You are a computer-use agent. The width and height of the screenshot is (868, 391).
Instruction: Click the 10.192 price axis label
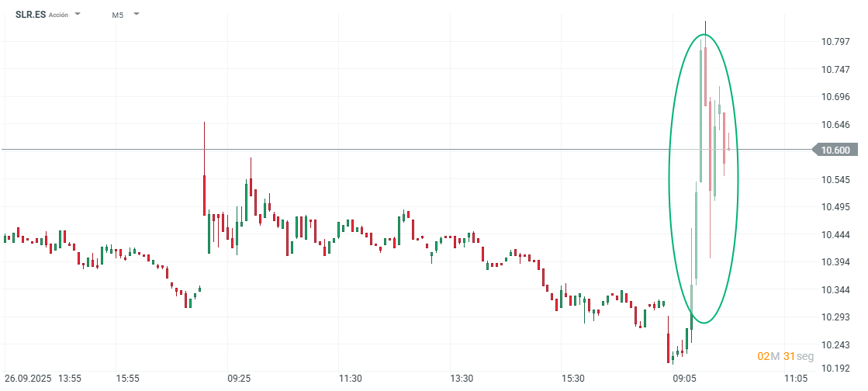tap(835, 369)
